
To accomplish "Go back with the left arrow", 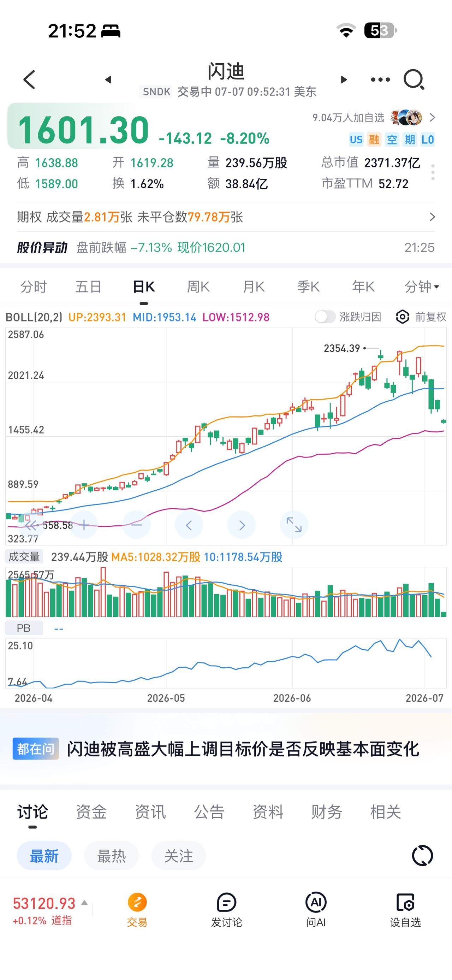I will pos(29,79).
